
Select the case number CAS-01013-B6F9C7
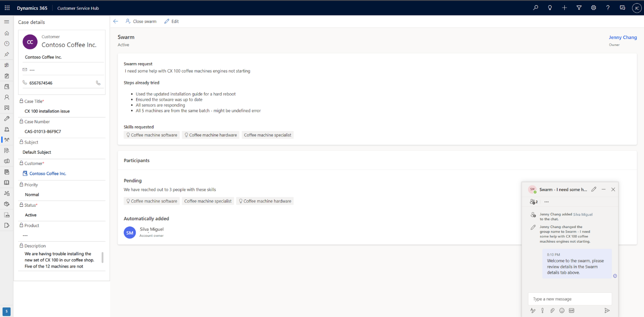point(43,131)
